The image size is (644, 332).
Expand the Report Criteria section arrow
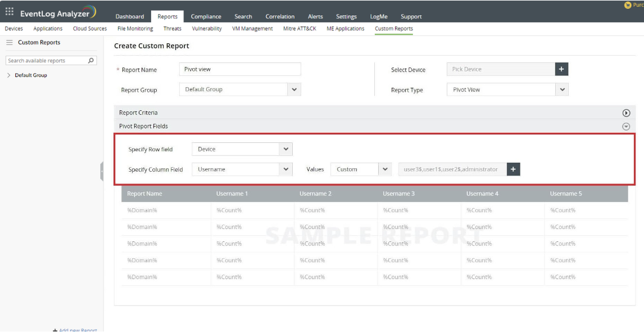tap(626, 113)
